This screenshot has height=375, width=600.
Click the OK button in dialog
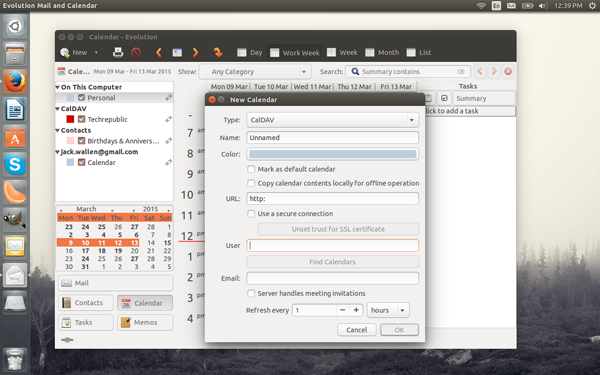click(399, 330)
